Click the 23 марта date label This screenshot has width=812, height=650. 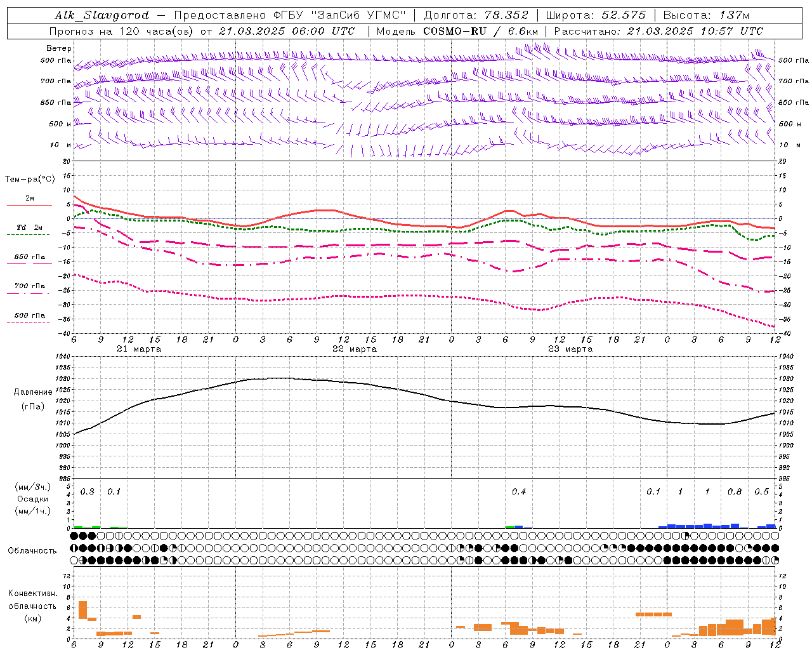tap(570, 349)
